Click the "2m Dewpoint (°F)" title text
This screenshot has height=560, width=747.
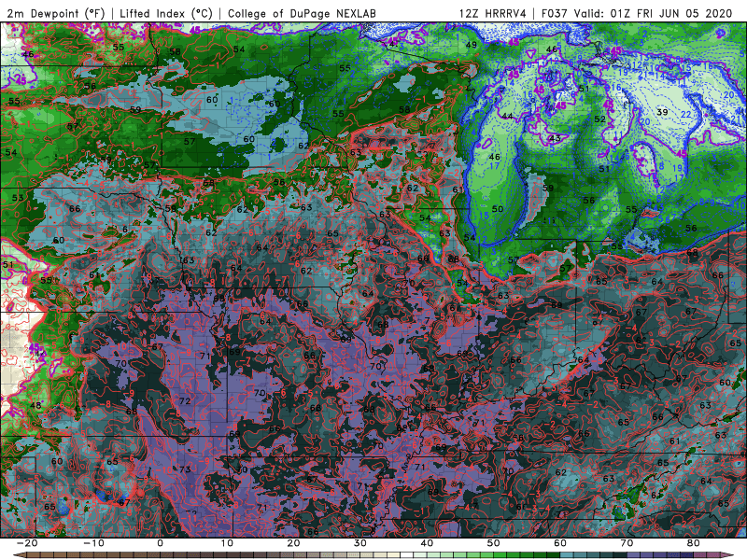pyautogui.click(x=56, y=13)
